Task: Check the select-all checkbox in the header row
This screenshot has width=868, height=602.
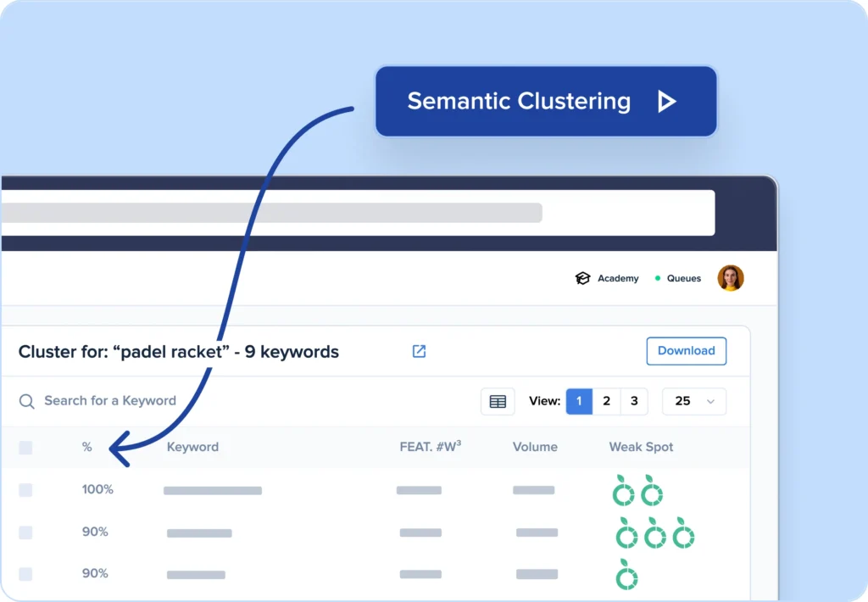Action: point(25,447)
